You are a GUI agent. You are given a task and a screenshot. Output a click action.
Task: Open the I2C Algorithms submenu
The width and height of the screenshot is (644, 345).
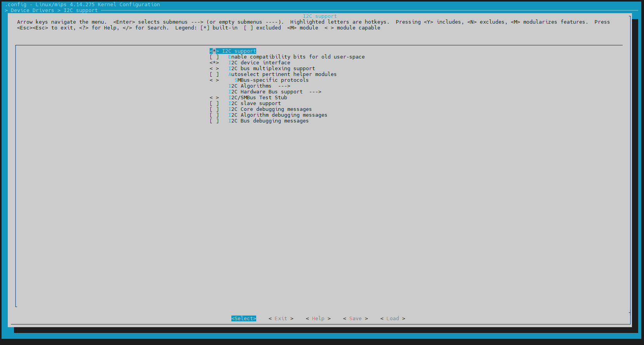point(250,86)
